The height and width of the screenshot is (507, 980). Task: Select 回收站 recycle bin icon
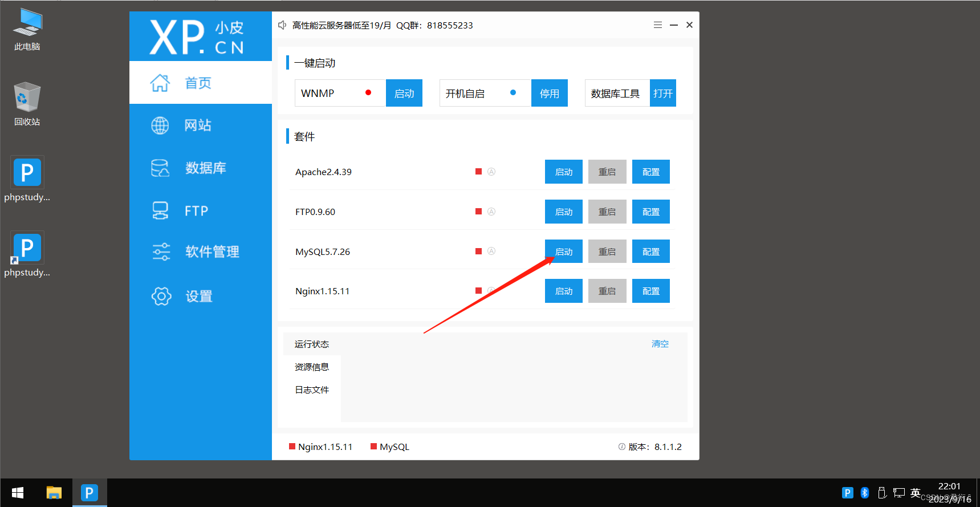tap(27, 104)
